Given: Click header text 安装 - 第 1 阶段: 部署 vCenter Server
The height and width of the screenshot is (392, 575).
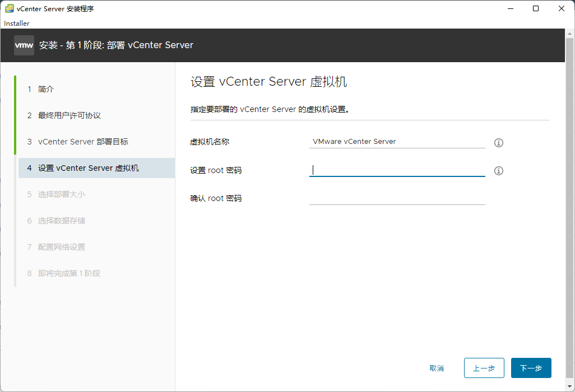Looking at the screenshot, I should pos(116,45).
